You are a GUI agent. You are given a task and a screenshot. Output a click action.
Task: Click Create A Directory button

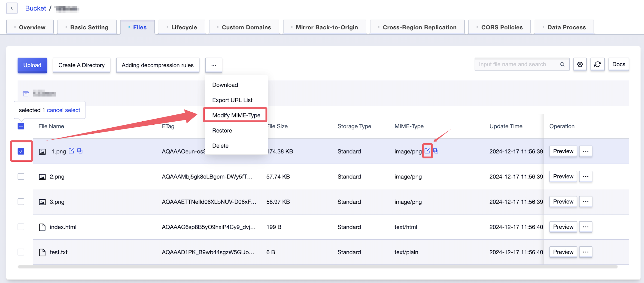pyautogui.click(x=82, y=65)
